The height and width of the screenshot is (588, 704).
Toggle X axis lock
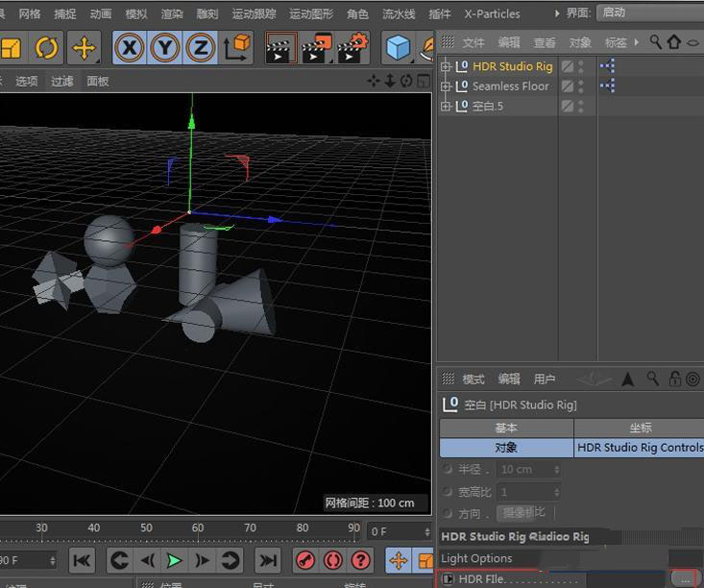pyautogui.click(x=130, y=48)
